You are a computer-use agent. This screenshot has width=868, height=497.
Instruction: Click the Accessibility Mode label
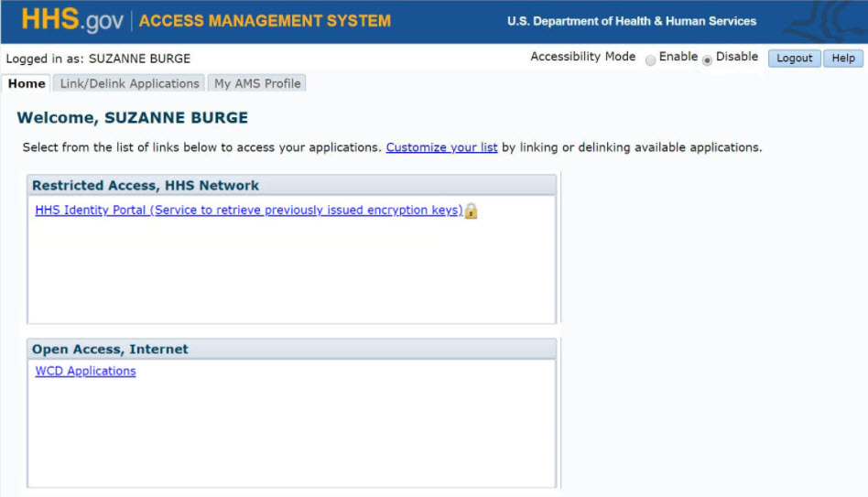point(582,57)
